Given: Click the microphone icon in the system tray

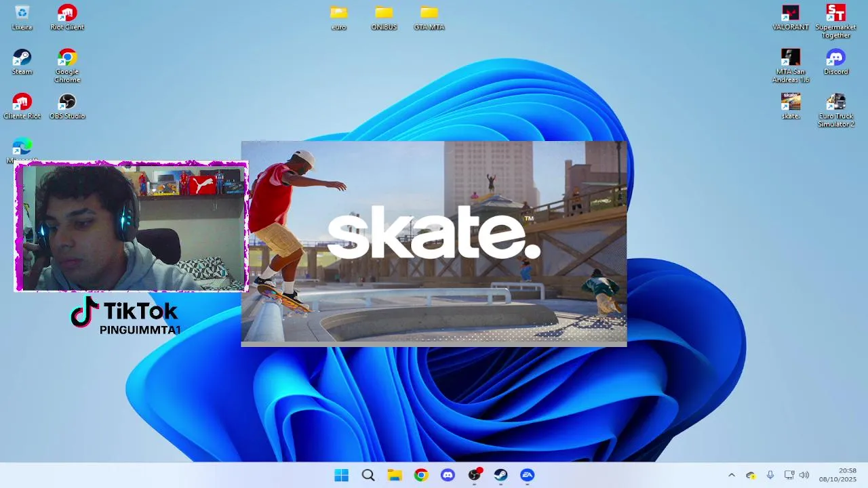Looking at the screenshot, I should [770, 475].
